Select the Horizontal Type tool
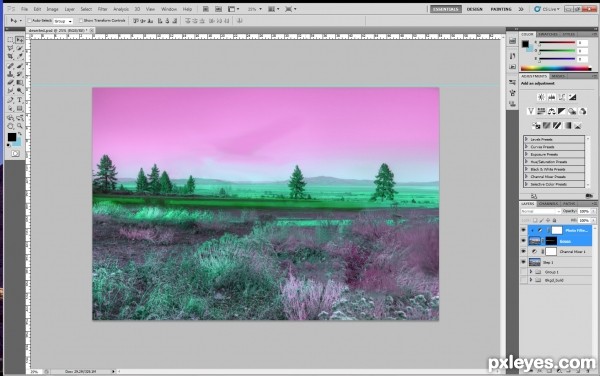 (20, 100)
